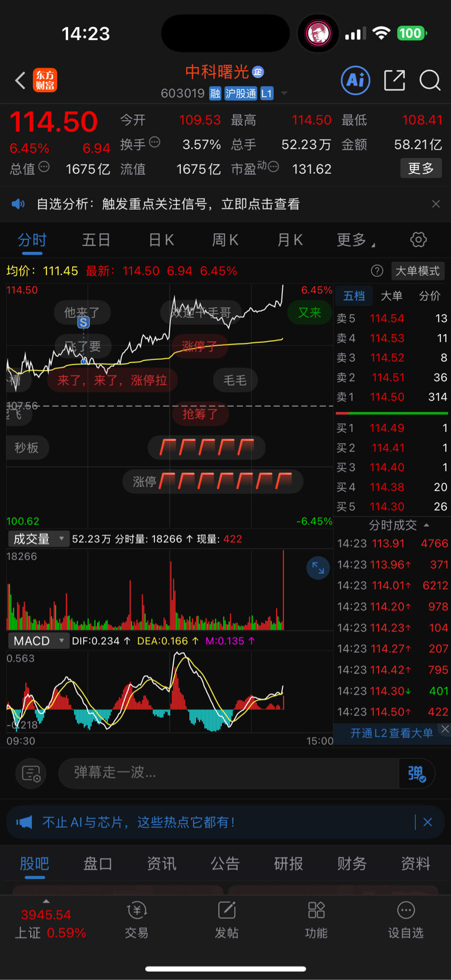Open the 股吧 tab
Screen dimensions: 451x980
[x=35, y=863]
